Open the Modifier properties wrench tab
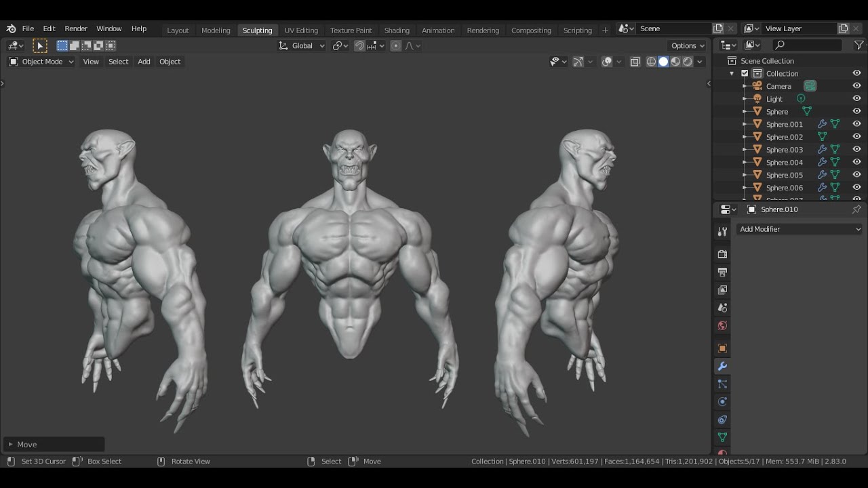The image size is (868, 488). [x=722, y=366]
